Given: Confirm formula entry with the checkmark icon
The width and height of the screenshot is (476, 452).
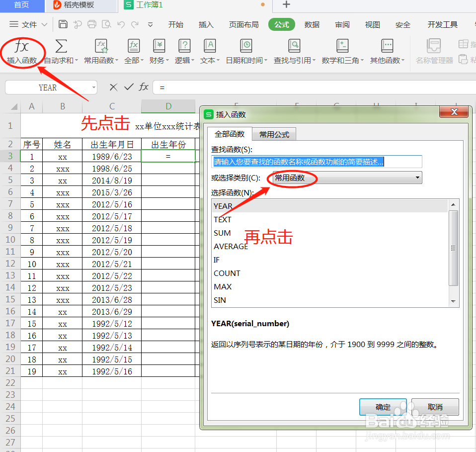Looking at the screenshot, I should point(128,87).
